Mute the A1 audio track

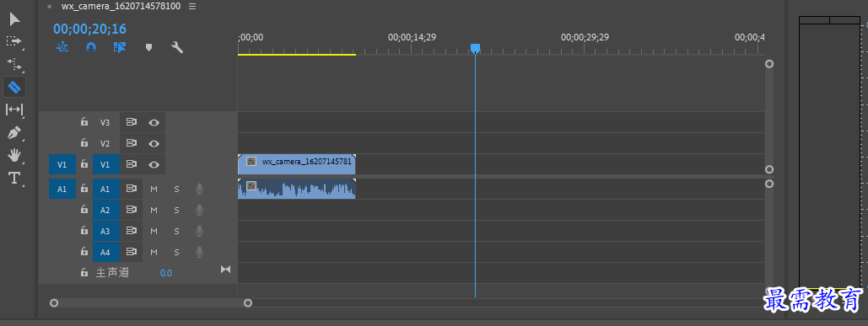click(154, 189)
